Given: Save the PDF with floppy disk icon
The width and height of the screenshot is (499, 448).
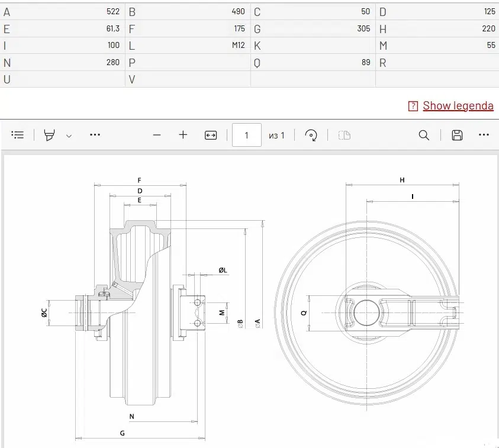Looking at the screenshot, I should 457,135.
